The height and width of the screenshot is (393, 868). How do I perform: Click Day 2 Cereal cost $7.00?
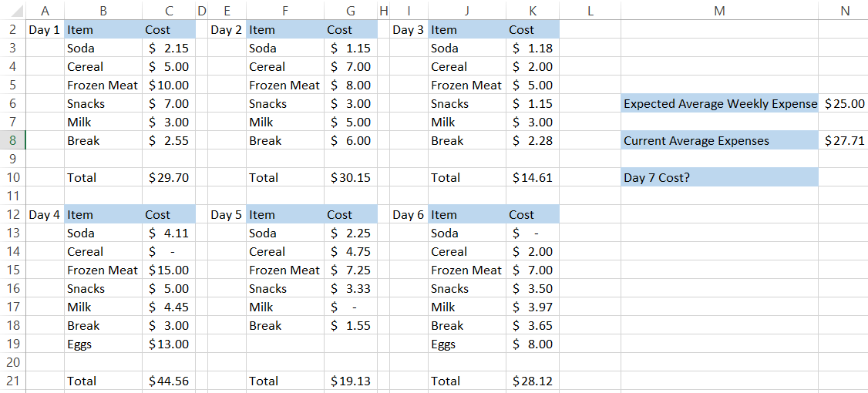click(x=350, y=67)
